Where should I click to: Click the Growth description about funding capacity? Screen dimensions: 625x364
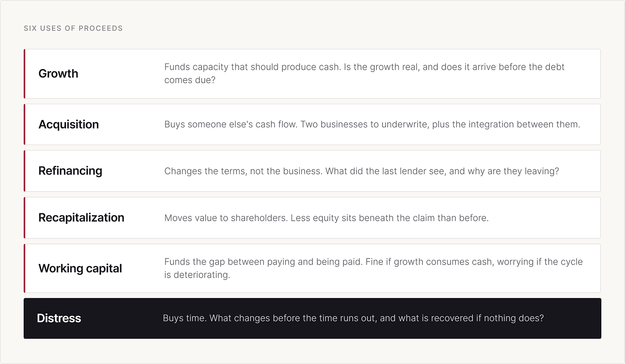(364, 73)
